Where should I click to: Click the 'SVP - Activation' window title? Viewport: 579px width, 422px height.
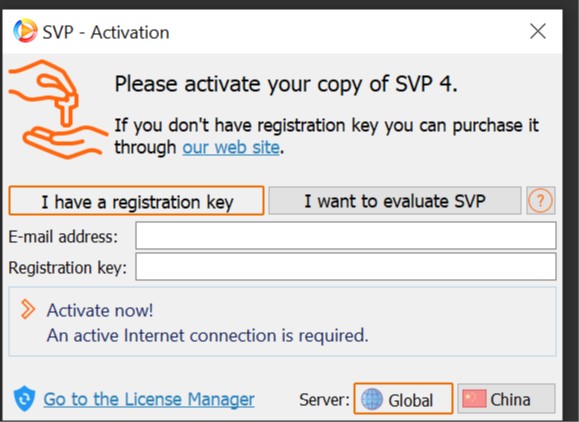coord(106,32)
